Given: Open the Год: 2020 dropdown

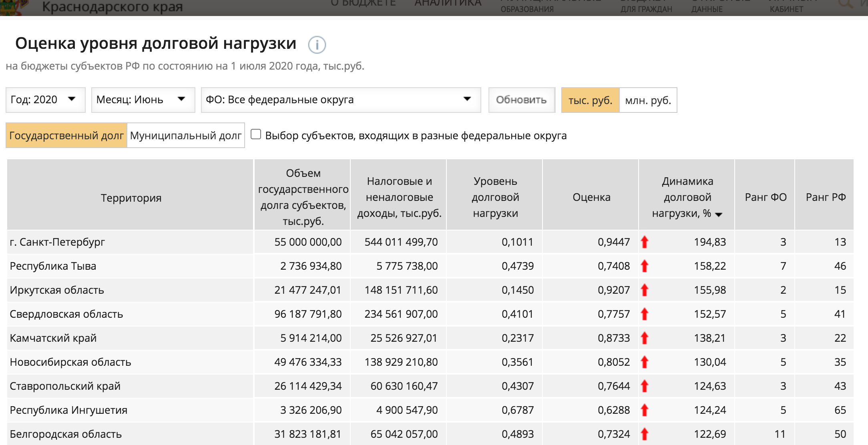Looking at the screenshot, I should pos(45,100).
